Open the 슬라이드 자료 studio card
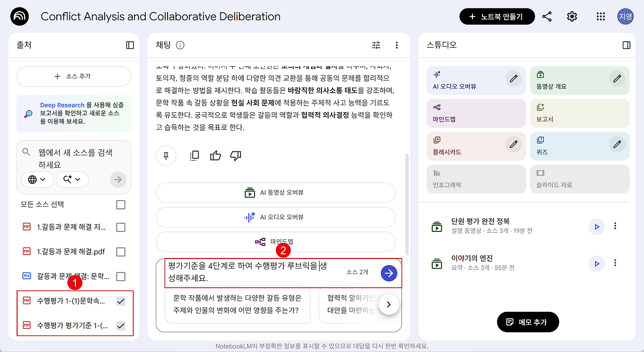 pyautogui.click(x=580, y=179)
